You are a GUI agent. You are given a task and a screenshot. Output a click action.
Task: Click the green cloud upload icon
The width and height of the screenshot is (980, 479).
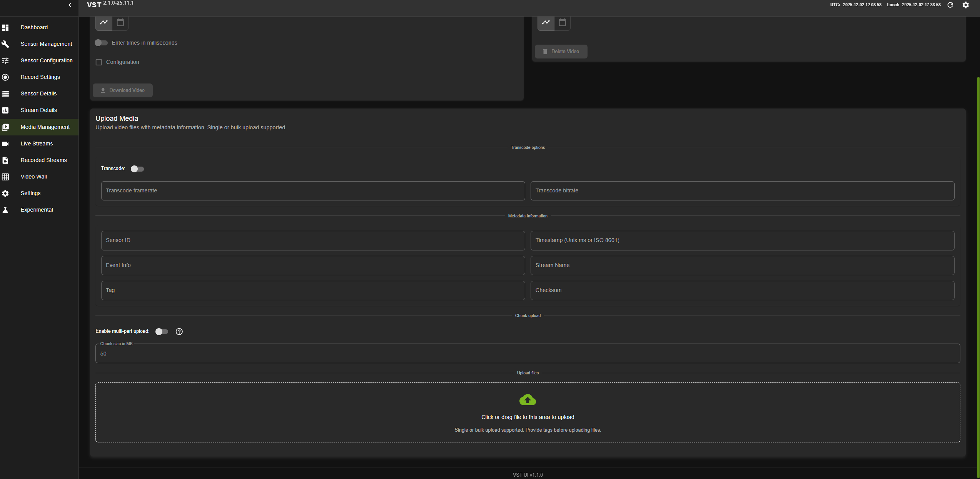(x=528, y=400)
